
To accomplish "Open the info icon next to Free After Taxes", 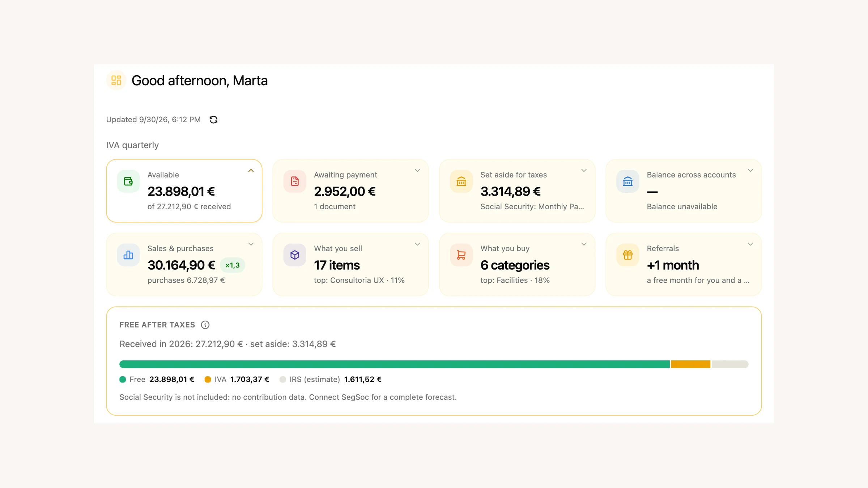I will [205, 325].
